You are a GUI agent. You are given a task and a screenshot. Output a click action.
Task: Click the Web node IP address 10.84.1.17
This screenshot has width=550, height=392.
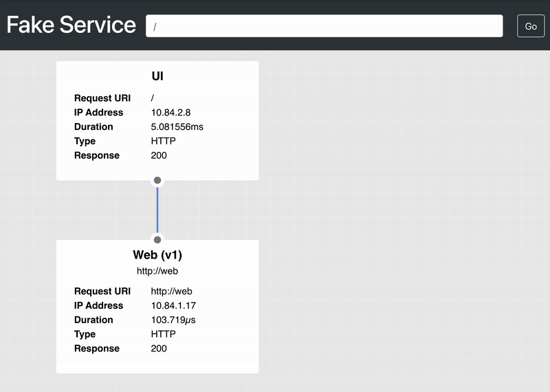pyautogui.click(x=174, y=305)
